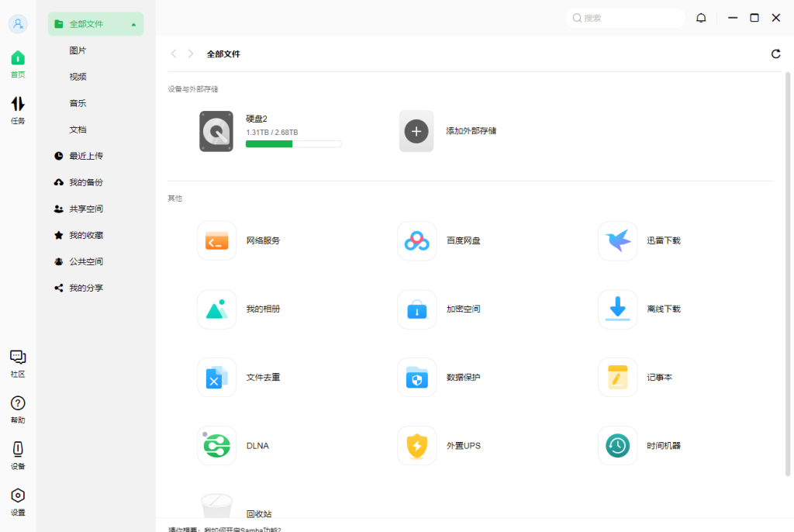
Task: Open 社区 community icon
Action: pos(18,364)
